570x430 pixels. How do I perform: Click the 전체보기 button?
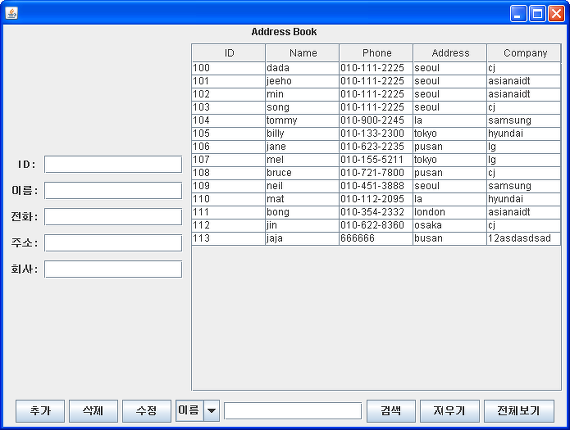click(519, 411)
